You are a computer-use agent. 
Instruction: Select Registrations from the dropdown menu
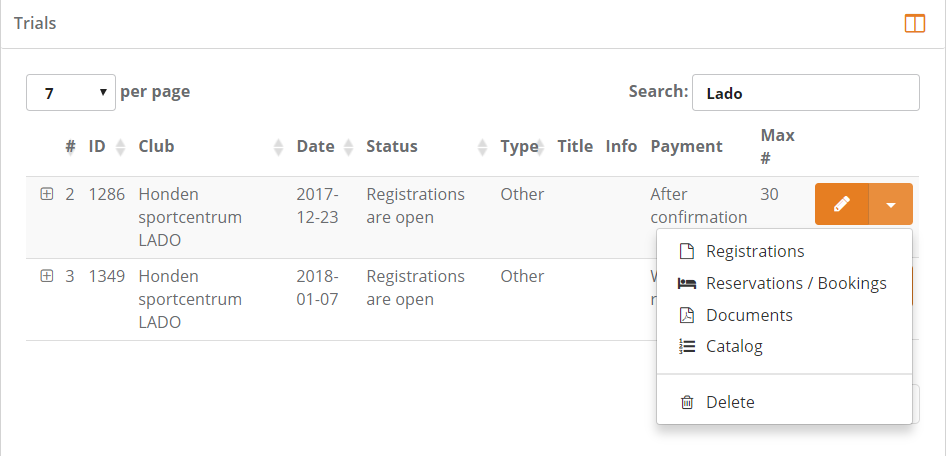point(755,252)
